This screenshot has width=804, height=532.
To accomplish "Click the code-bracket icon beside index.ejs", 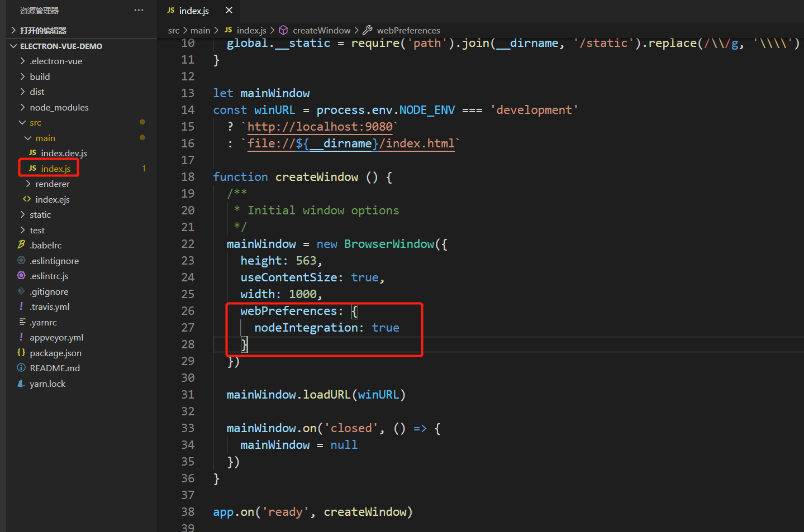I will tap(27, 199).
